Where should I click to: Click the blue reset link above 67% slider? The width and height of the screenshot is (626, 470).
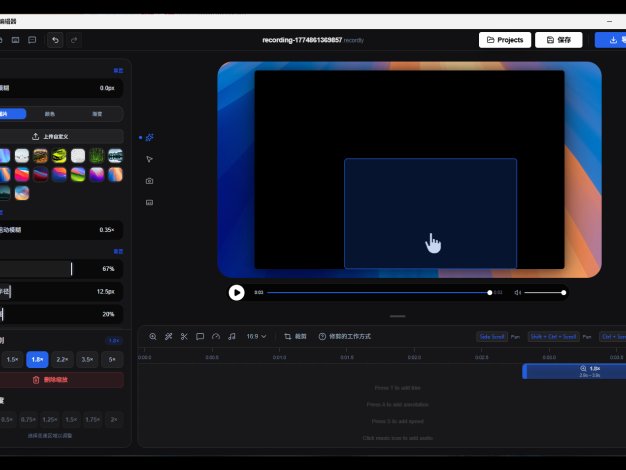118,252
